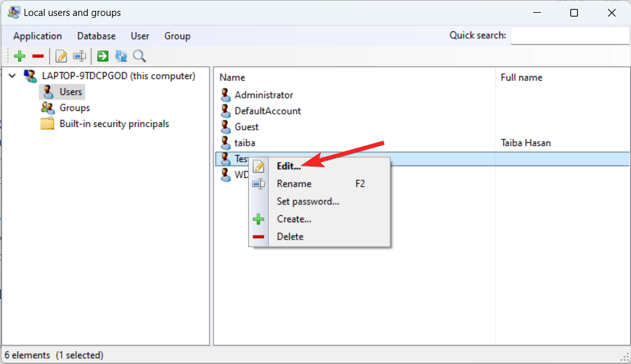The image size is (631, 364).
Task: Click the rename icon in the context menu
Action: pyautogui.click(x=258, y=184)
